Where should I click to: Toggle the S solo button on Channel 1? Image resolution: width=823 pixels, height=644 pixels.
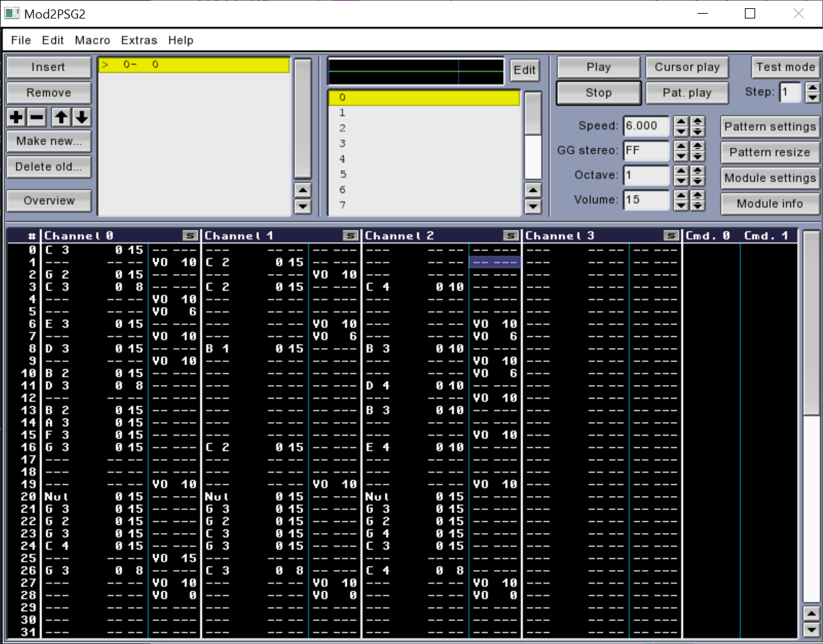coord(351,236)
